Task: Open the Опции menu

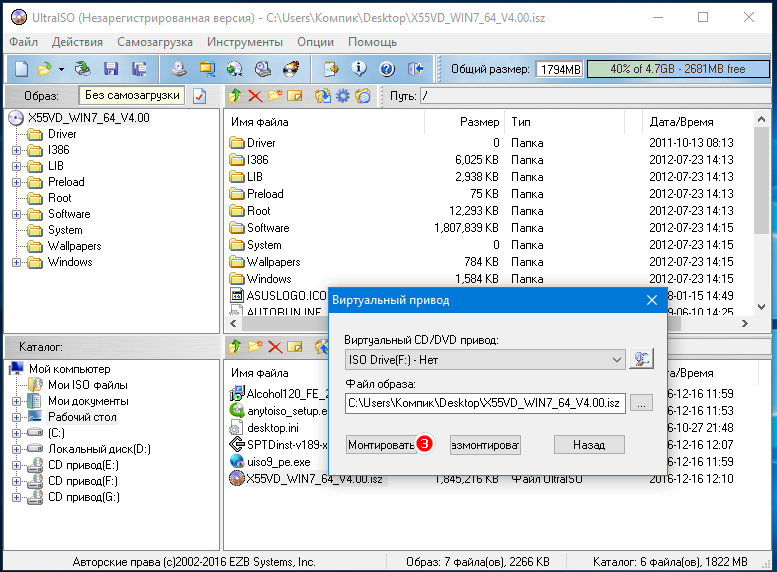Action: click(315, 42)
